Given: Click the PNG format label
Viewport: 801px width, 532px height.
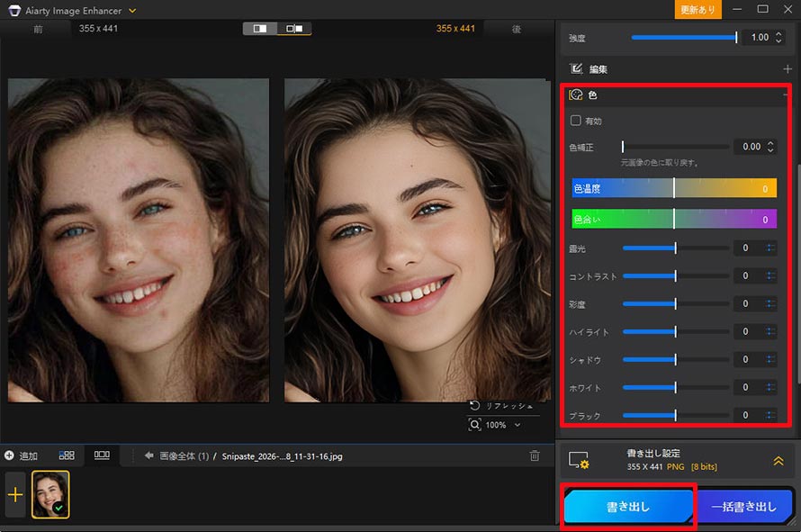Looking at the screenshot, I should click(x=675, y=466).
